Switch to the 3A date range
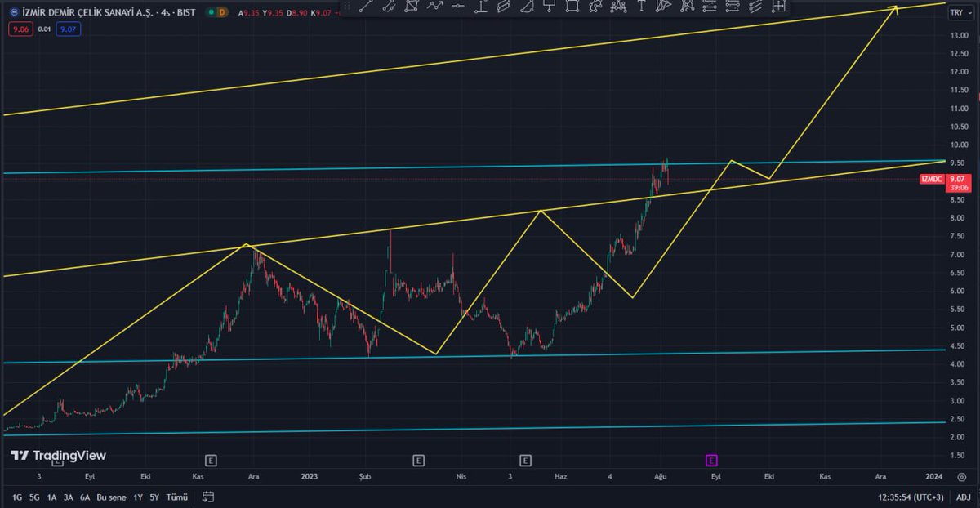 point(69,497)
